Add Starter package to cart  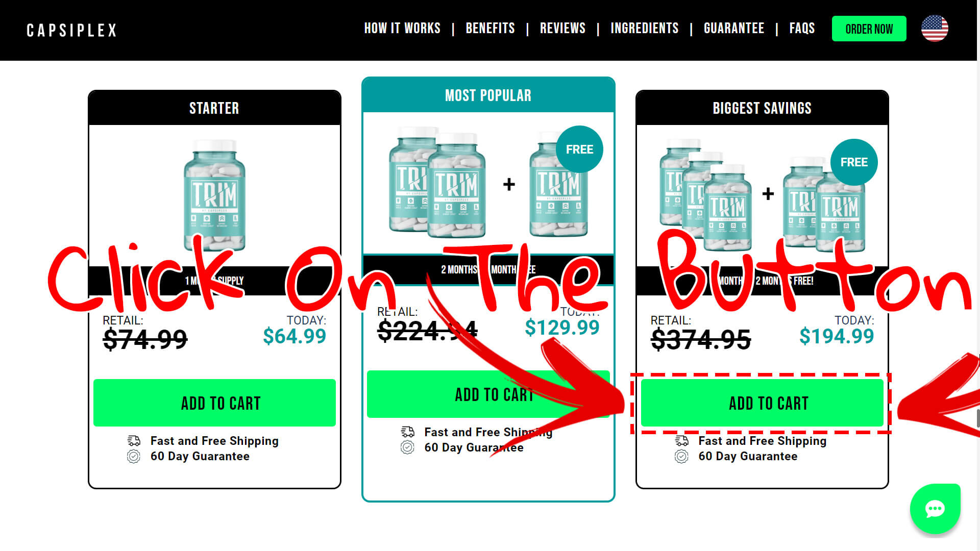214,403
